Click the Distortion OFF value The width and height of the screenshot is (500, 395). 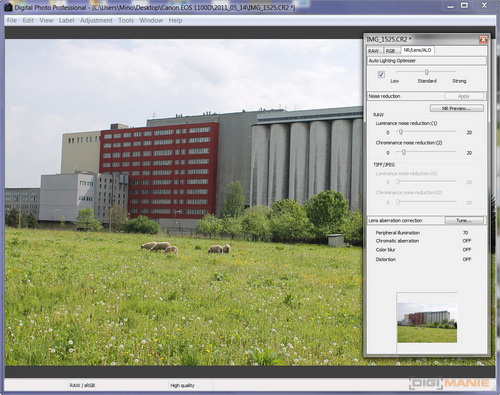click(x=467, y=259)
